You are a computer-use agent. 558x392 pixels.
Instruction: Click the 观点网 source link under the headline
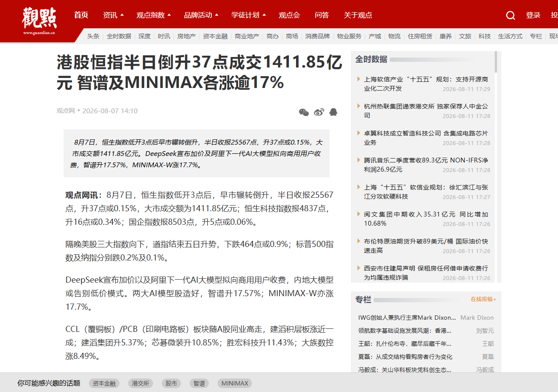click(66, 111)
